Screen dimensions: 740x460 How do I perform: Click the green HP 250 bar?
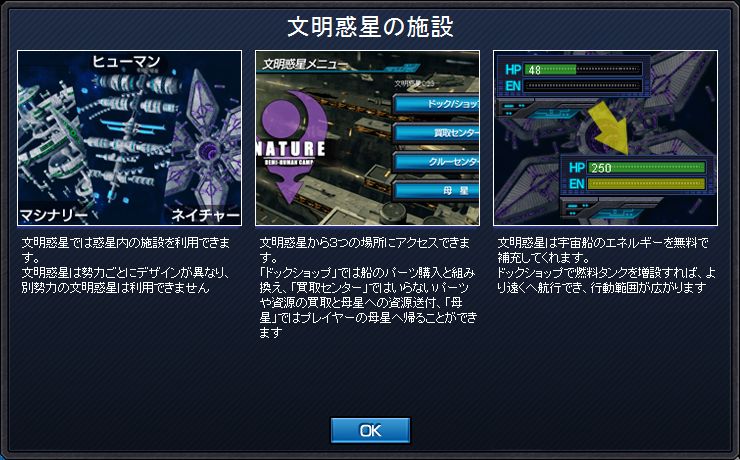[646, 167]
